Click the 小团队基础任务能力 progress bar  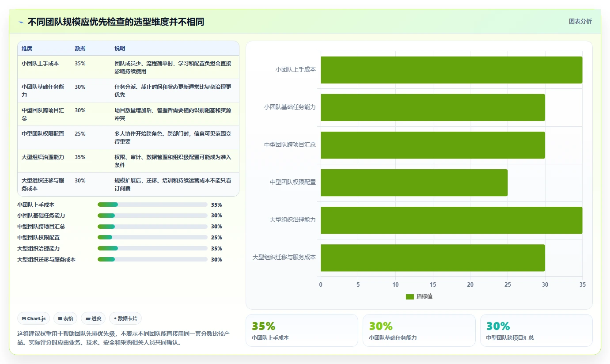pos(152,216)
